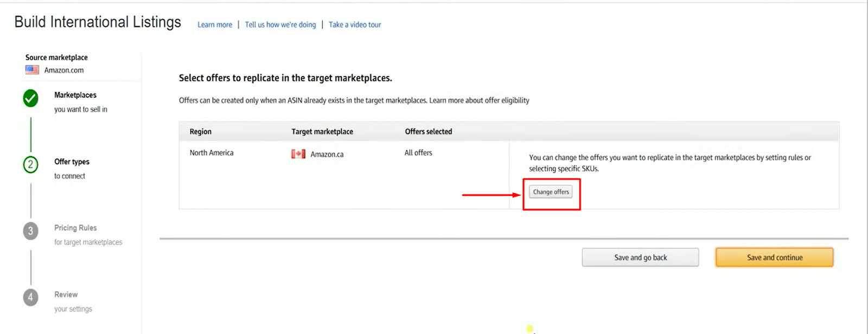Open the Learn more link
The width and height of the screenshot is (868, 334).
pos(215,25)
